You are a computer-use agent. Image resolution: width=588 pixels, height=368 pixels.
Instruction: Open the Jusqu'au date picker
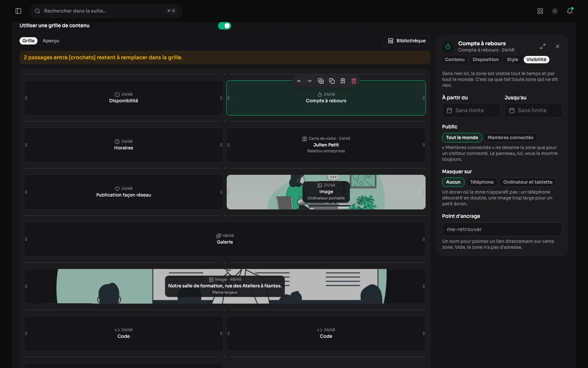[533, 110]
